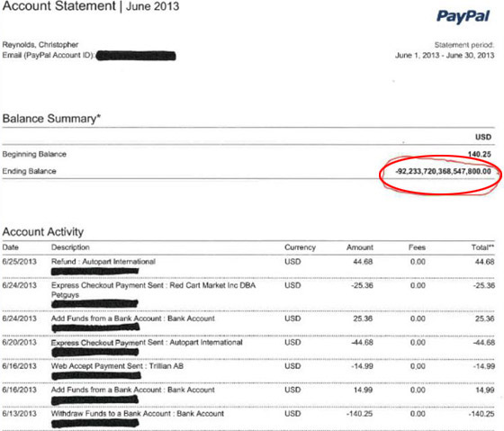The image size is (504, 431).
Task: Click the Beginning Balance value 140.25
Action: coord(479,154)
